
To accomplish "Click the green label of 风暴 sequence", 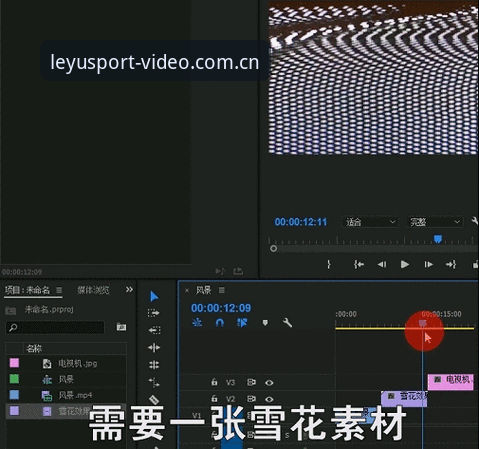I will click(14, 379).
